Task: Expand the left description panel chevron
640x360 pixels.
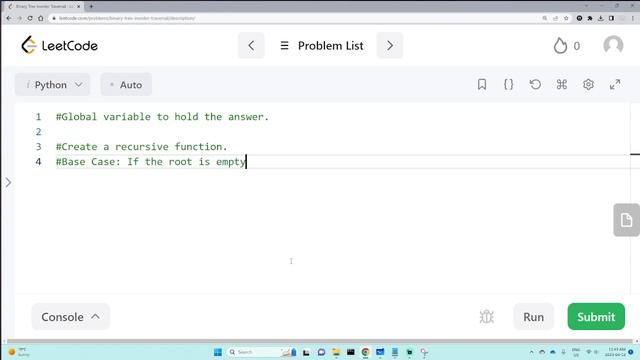Action: [x=8, y=182]
